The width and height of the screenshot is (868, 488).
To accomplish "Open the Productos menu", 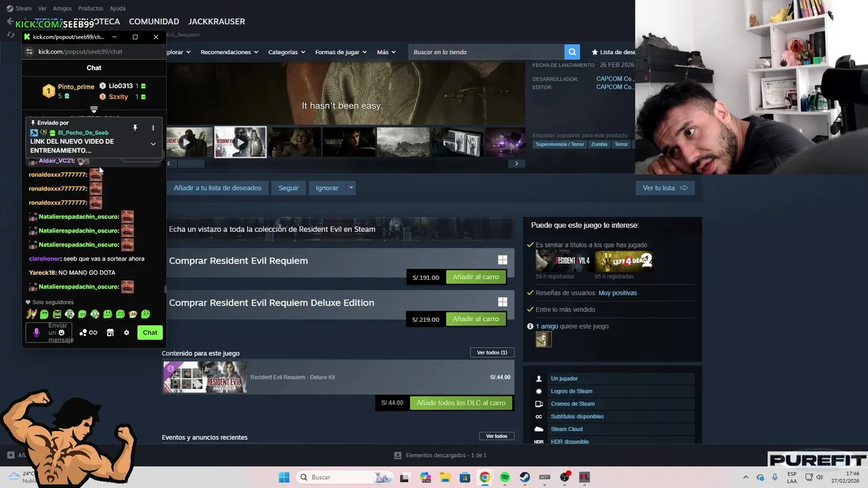I will [91, 8].
